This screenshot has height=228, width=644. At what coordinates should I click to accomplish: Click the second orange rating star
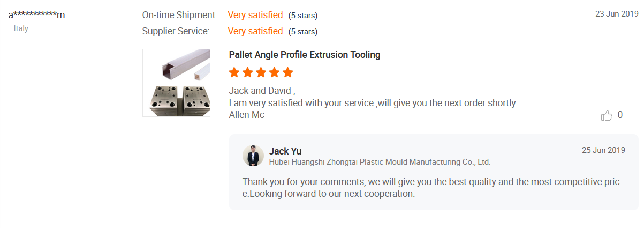point(248,72)
